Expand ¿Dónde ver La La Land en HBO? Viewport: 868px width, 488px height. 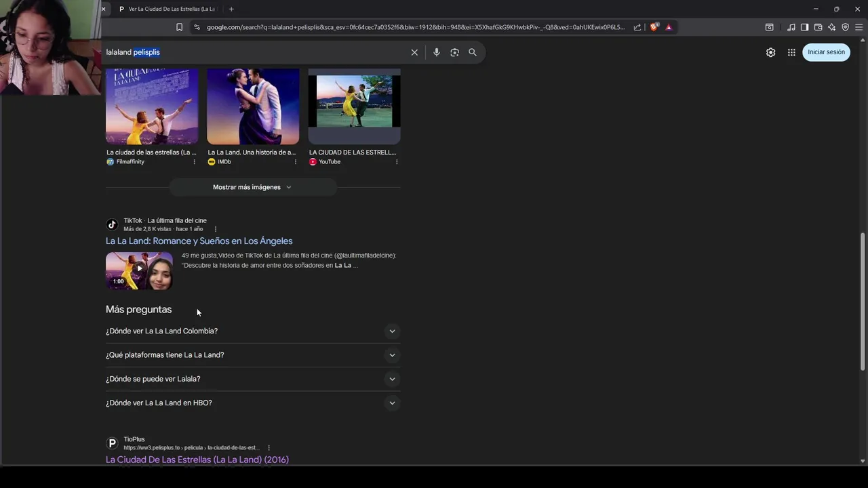[252, 403]
